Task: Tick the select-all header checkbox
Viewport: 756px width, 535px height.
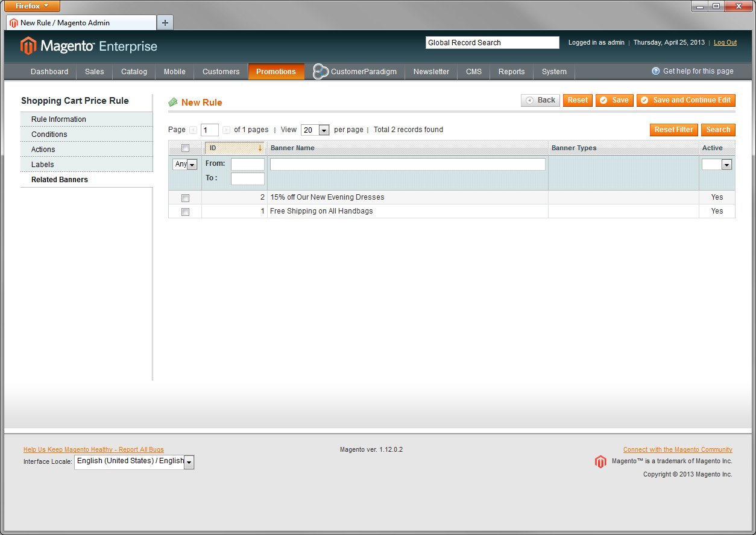Action: point(185,148)
